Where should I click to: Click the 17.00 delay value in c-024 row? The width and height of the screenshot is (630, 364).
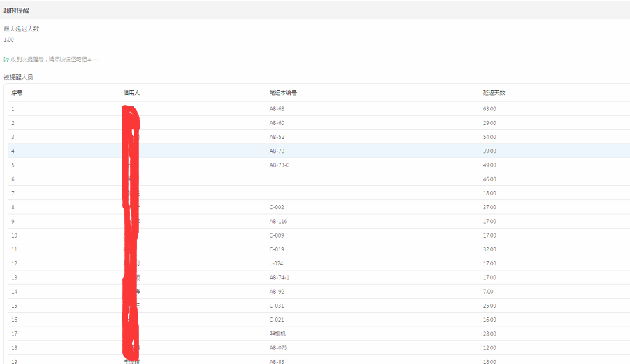tap(490, 263)
